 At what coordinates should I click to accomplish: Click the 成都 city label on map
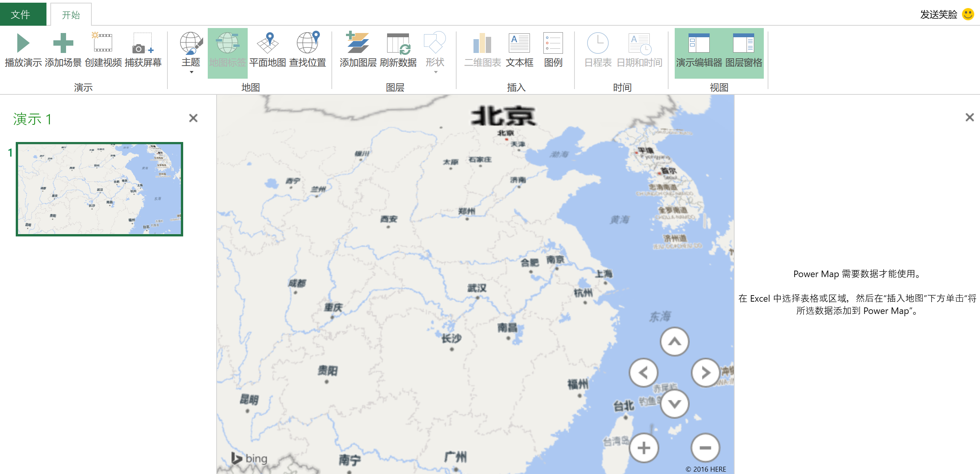tap(298, 283)
